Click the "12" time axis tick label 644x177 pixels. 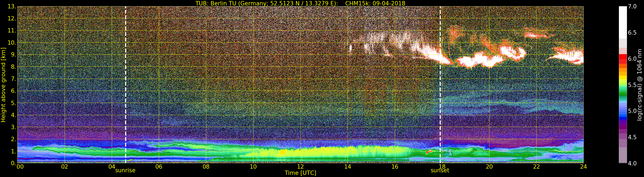[300, 167]
